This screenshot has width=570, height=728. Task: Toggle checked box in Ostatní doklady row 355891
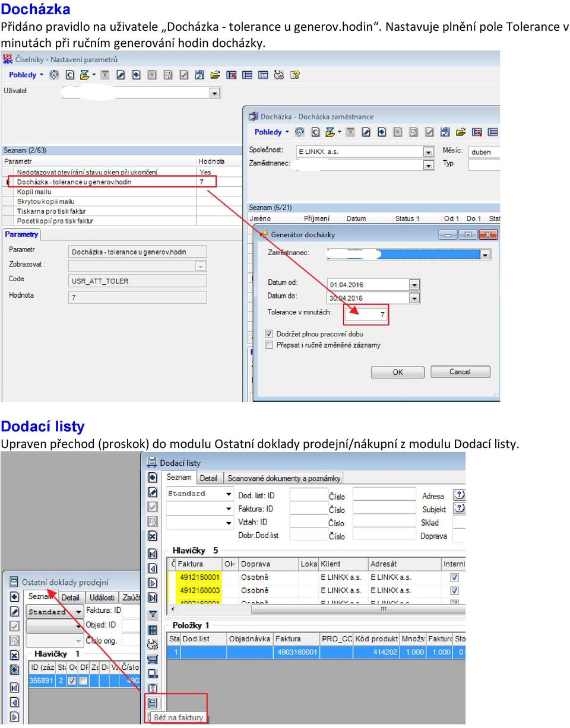(x=72, y=681)
